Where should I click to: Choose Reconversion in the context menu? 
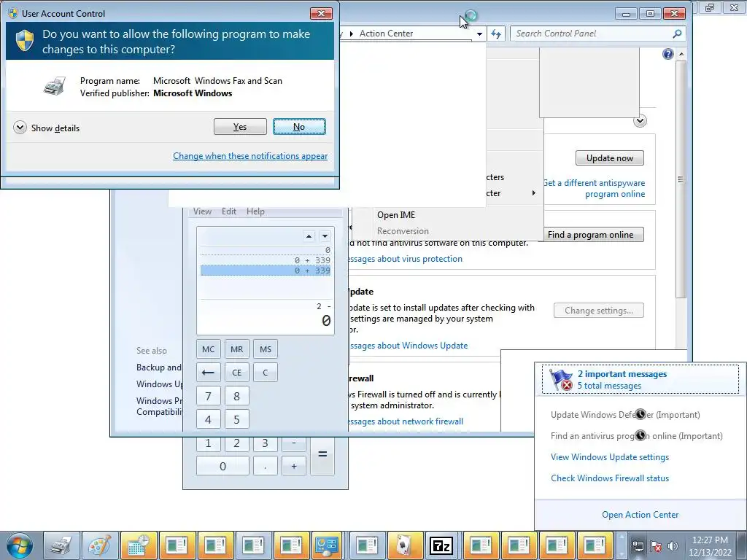tap(403, 231)
